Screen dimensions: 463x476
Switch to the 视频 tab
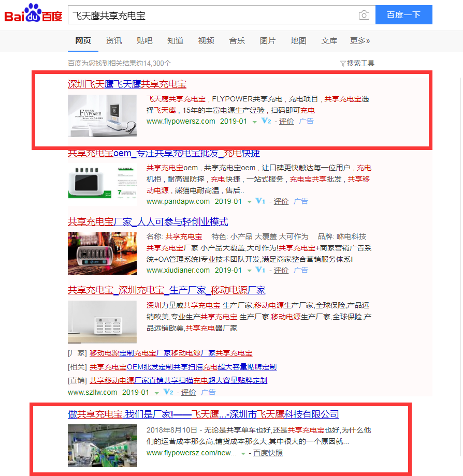point(206,40)
